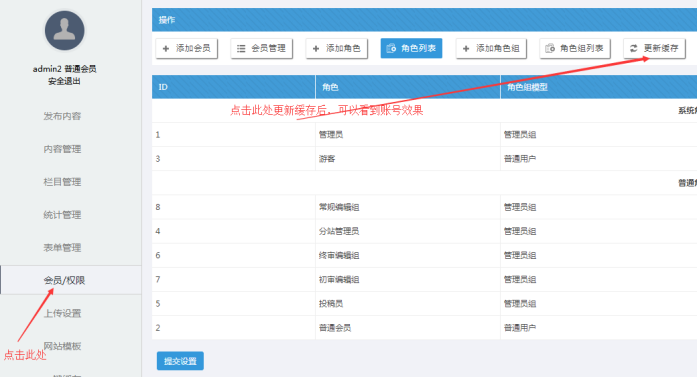697x377 pixels.
Task: Click the 角色列表 button icon
Action: click(391, 48)
